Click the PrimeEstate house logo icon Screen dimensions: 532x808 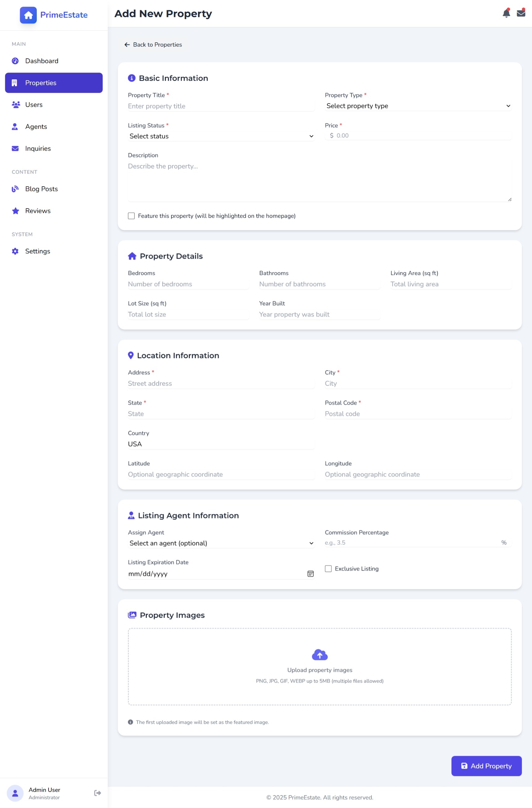pyautogui.click(x=28, y=15)
